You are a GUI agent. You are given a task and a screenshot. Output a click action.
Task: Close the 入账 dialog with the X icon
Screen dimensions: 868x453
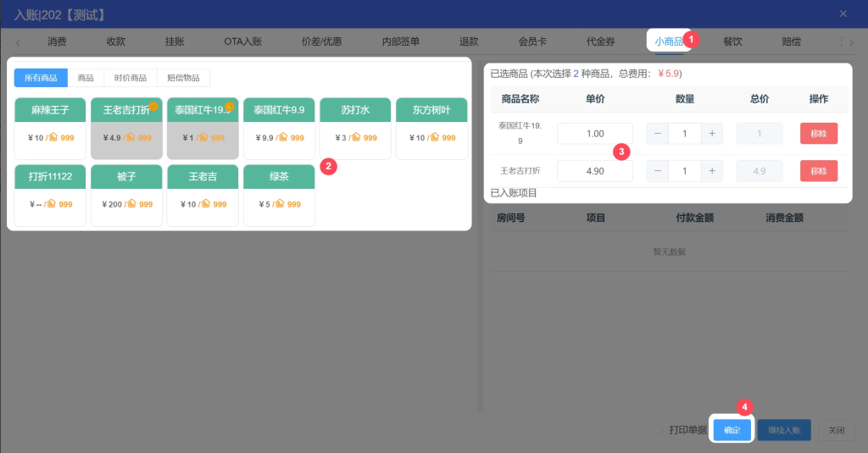843,14
